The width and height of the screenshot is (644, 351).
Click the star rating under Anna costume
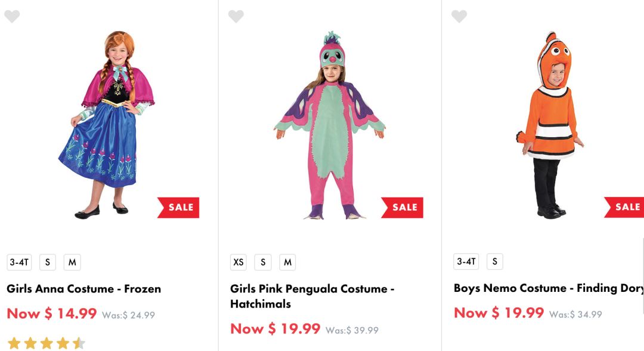[46, 343]
